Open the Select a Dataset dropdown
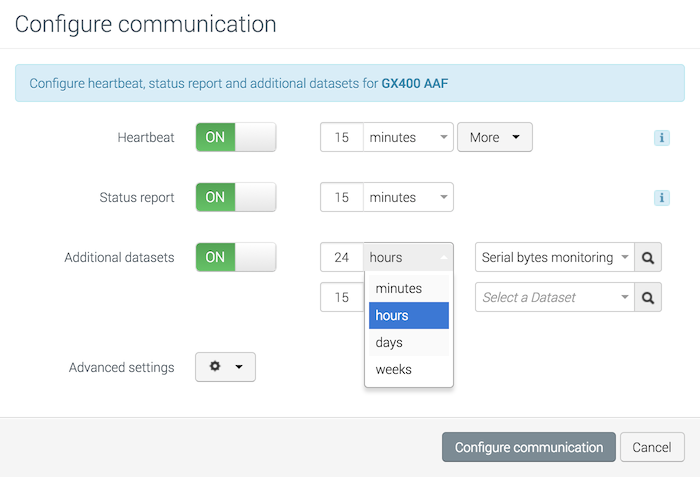Screen dimensions: 700x477 click(x=554, y=297)
